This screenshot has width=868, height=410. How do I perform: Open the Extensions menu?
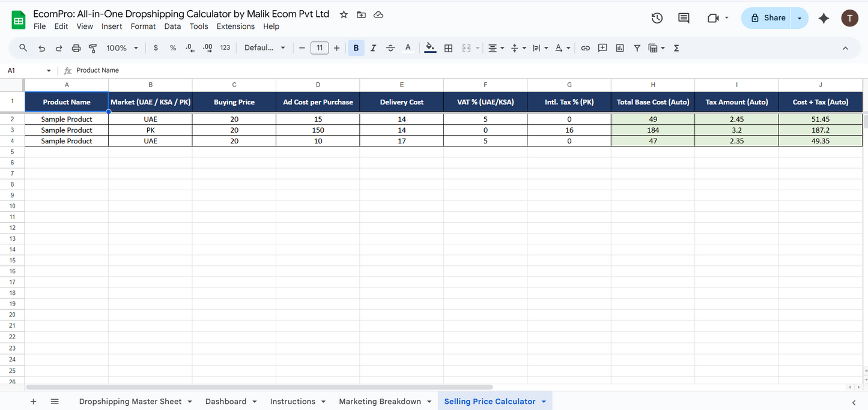[235, 26]
